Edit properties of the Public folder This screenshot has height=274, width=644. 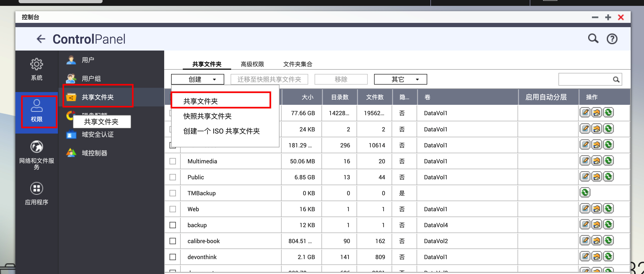pyautogui.click(x=585, y=177)
